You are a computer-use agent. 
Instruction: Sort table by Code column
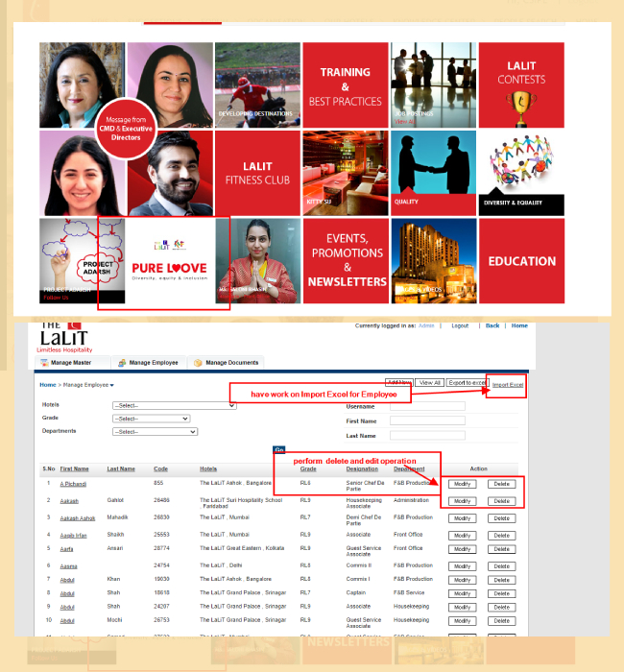click(x=160, y=468)
